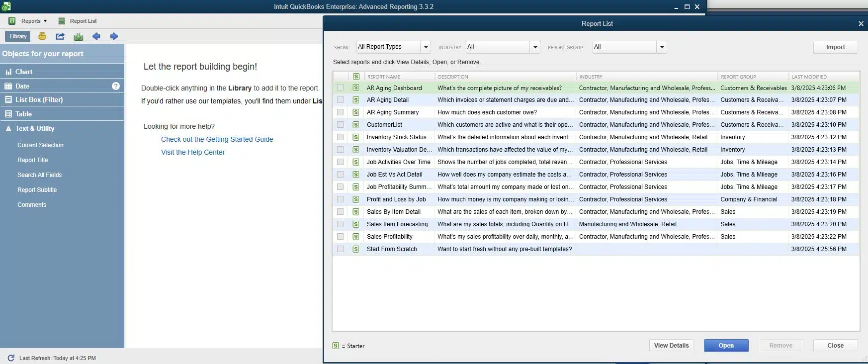Screen dimensions: 868x364
Task: Click the Starter icon on Inventory Stock Status row
Action: pos(356,137)
